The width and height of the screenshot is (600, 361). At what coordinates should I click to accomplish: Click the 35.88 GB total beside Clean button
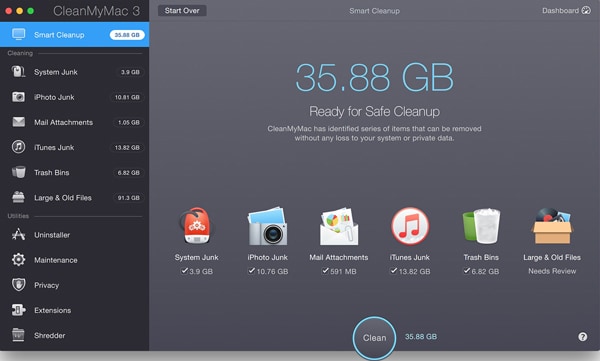click(x=421, y=336)
